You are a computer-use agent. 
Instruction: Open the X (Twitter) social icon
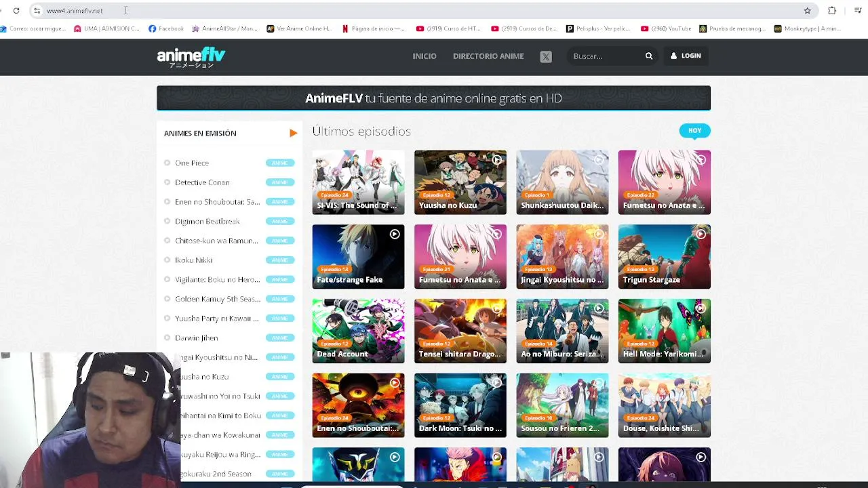(x=546, y=57)
